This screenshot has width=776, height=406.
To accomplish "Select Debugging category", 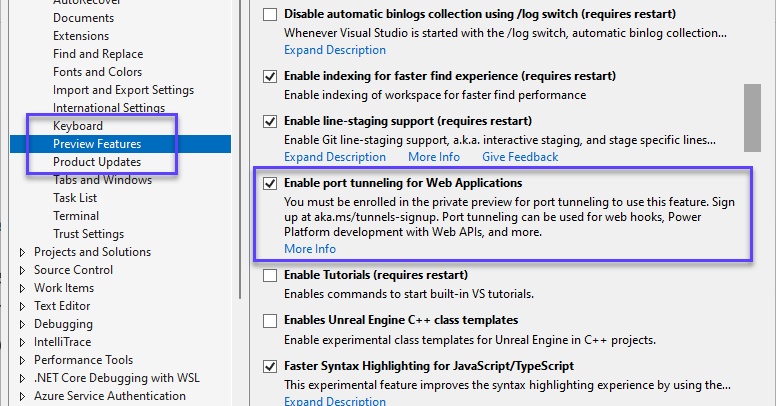I will point(63,324).
